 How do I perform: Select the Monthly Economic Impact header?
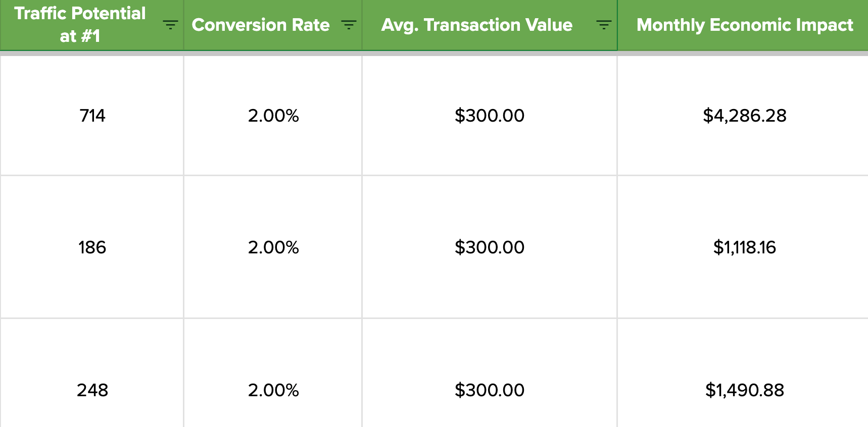click(744, 25)
